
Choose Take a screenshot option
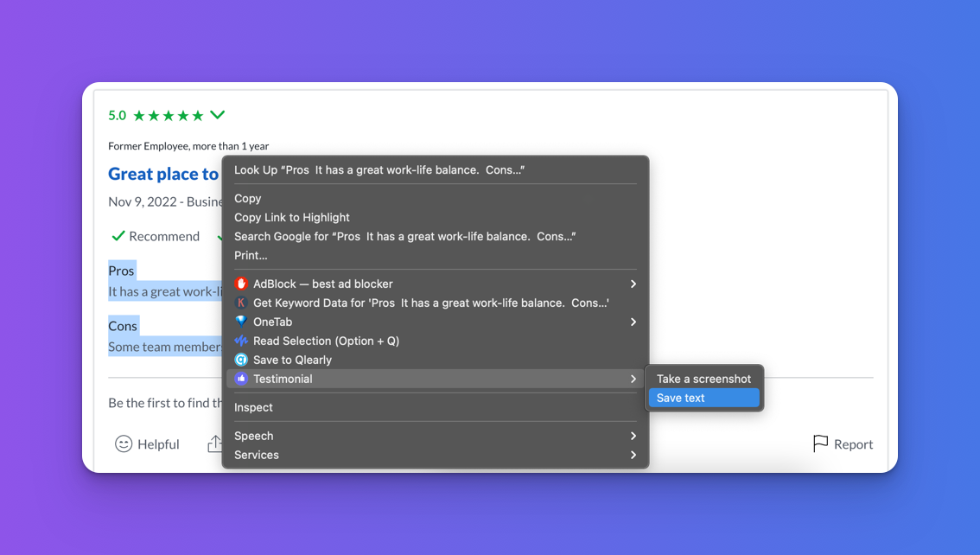(703, 379)
